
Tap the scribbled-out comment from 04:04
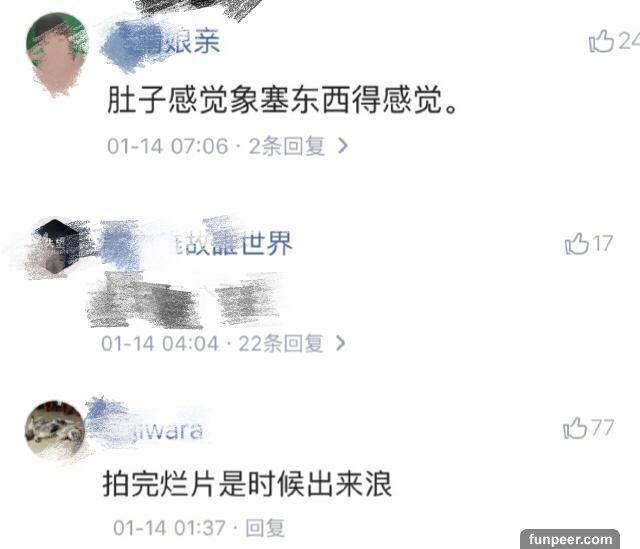tap(184, 301)
